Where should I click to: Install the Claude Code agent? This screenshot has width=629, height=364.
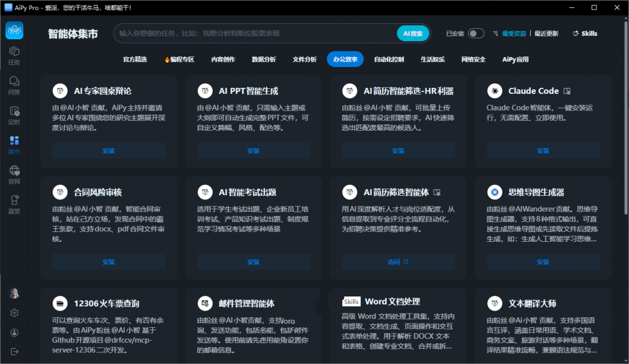click(543, 151)
